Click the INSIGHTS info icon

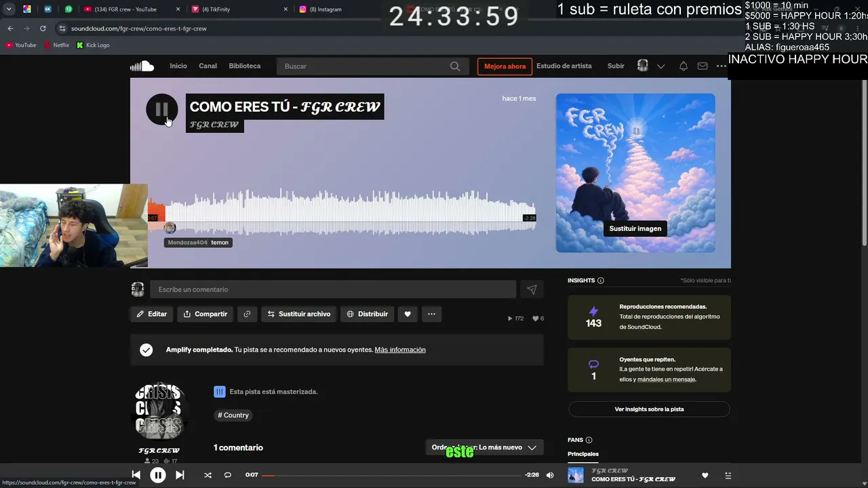pyautogui.click(x=601, y=281)
